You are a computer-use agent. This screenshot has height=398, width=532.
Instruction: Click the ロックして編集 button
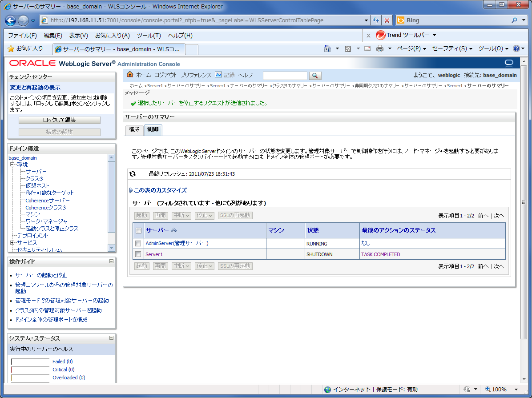point(59,120)
